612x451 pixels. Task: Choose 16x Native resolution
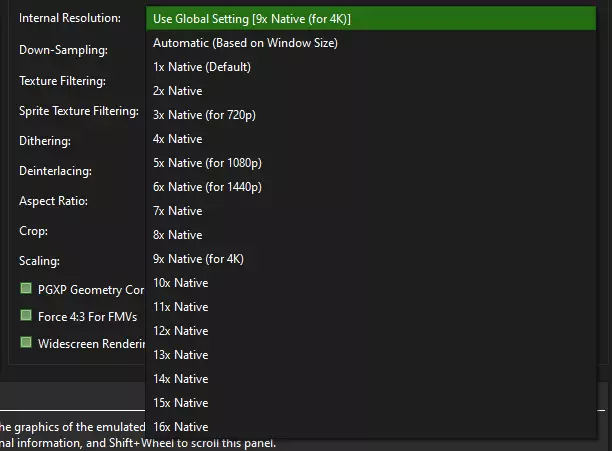pos(371,426)
